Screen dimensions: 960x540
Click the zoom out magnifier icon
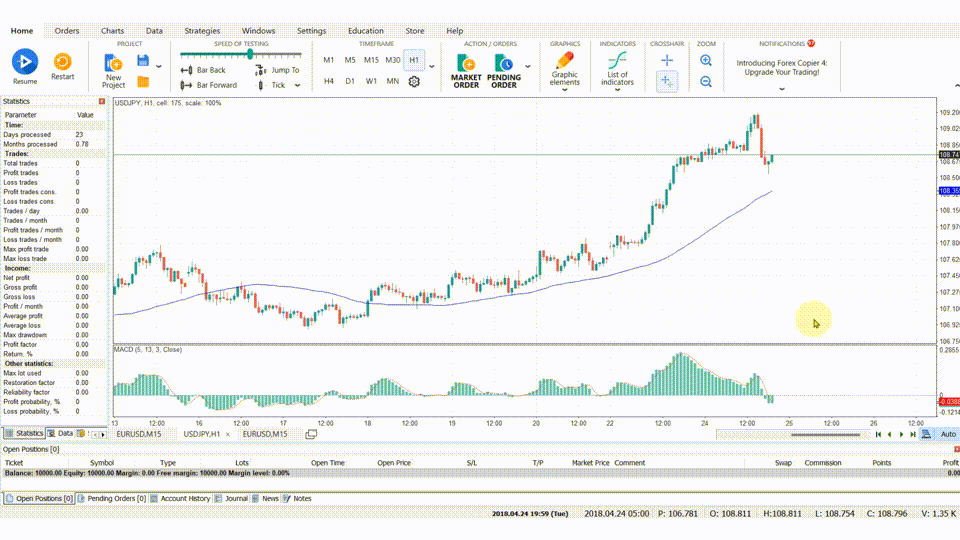pos(706,82)
